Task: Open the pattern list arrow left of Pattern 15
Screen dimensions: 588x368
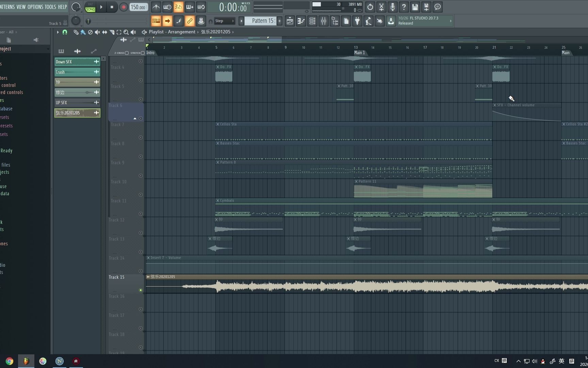Action: [x=241, y=21]
